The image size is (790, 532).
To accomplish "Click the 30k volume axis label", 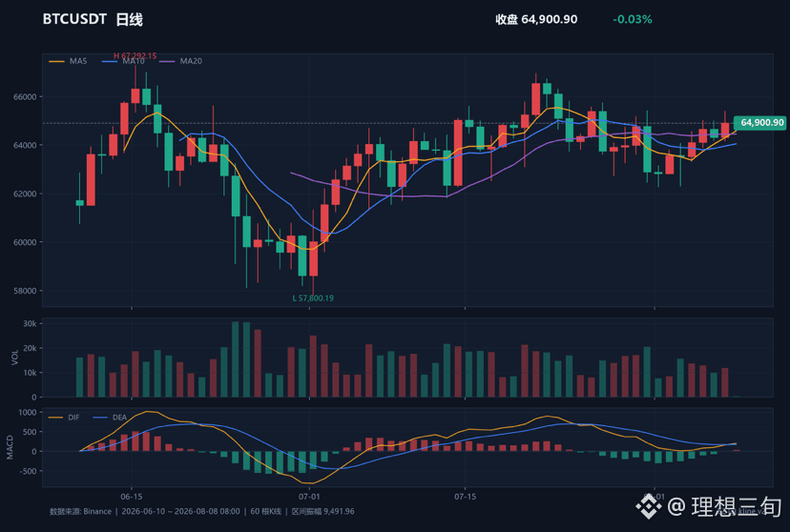I will (30, 323).
